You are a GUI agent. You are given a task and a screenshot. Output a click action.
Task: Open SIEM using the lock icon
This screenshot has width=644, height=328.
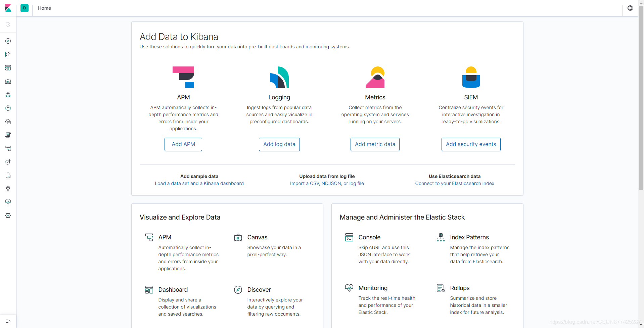pyautogui.click(x=8, y=175)
